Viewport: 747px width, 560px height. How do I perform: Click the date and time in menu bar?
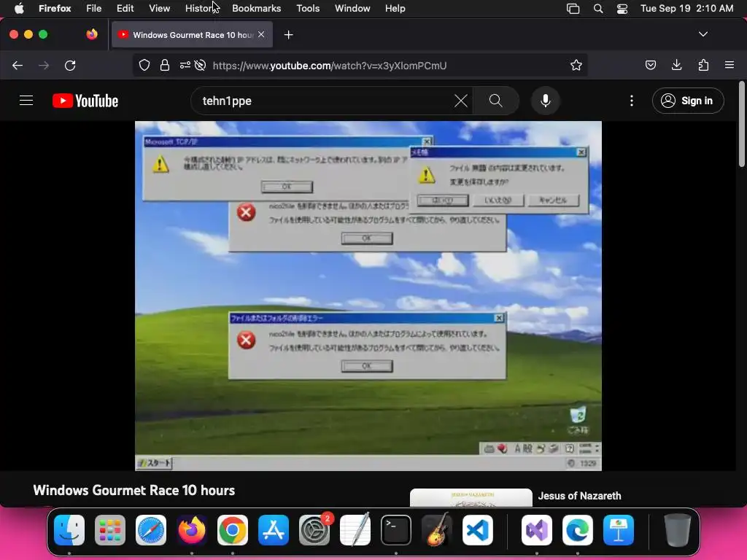pyautogui.click(x=686, y=9)
